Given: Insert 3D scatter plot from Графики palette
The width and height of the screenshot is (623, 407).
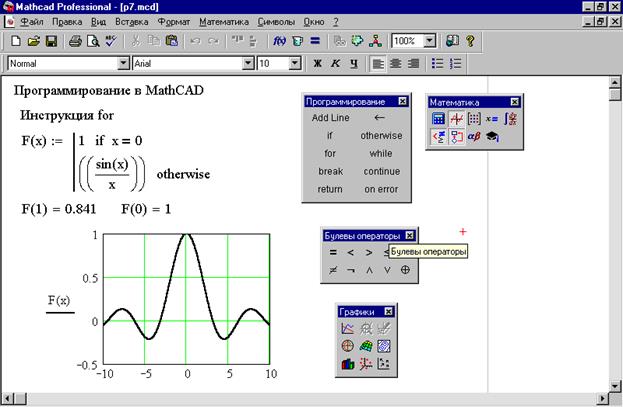Looking at the screenshot, I should [x=366, y=364].
